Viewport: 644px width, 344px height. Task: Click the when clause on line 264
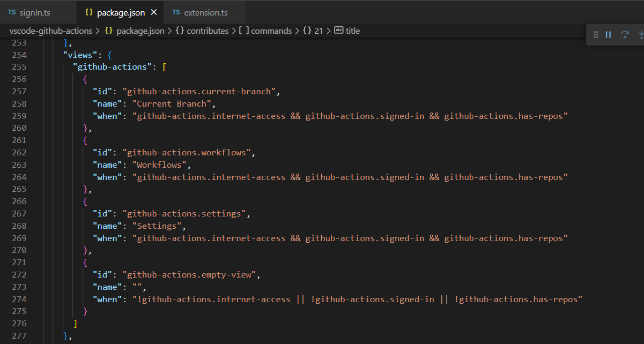[x=350, y=177]
